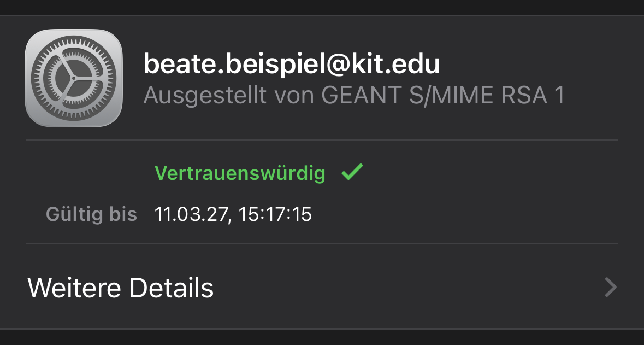Viewport: 644px width, 345px height.
Task: Tap the word Details in the bottom row
Action: [x=171, y=288]
